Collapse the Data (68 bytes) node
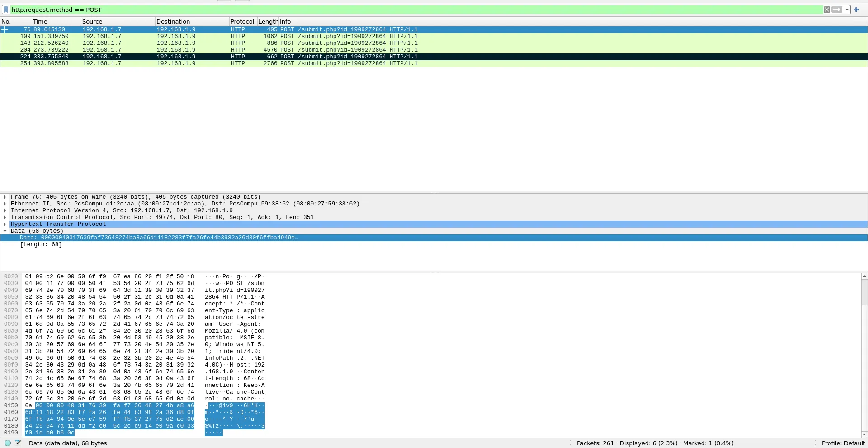This screenshot has width=868, height=448. [5, 231]
